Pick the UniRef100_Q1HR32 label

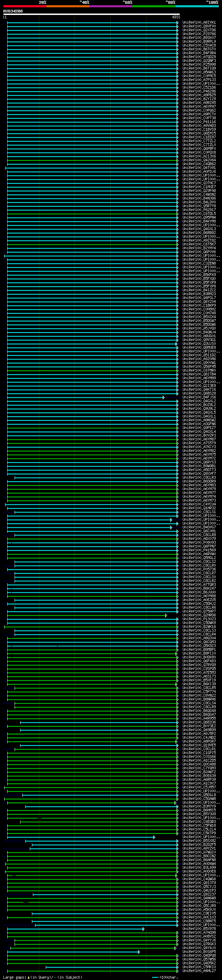[x=199, y=508]
